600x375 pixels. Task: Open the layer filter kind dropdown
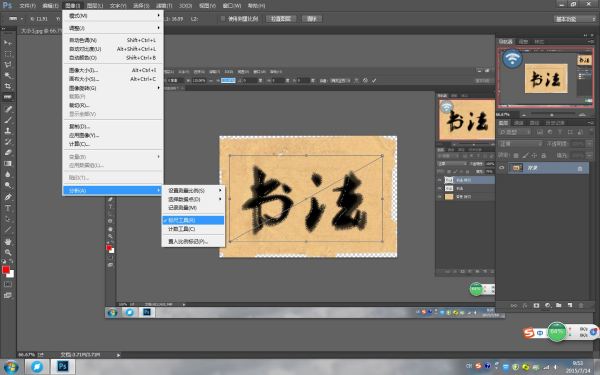point(514,132)
